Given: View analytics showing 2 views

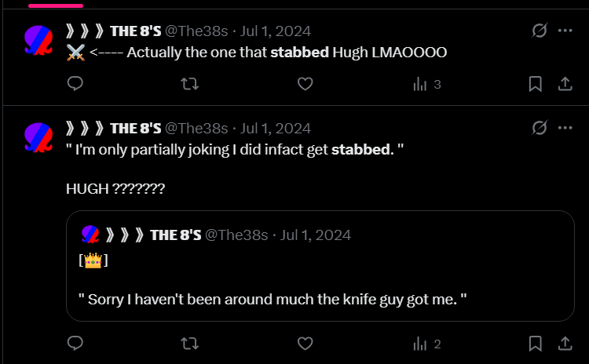Looking at the screenshot, I should tap(426, 343).
